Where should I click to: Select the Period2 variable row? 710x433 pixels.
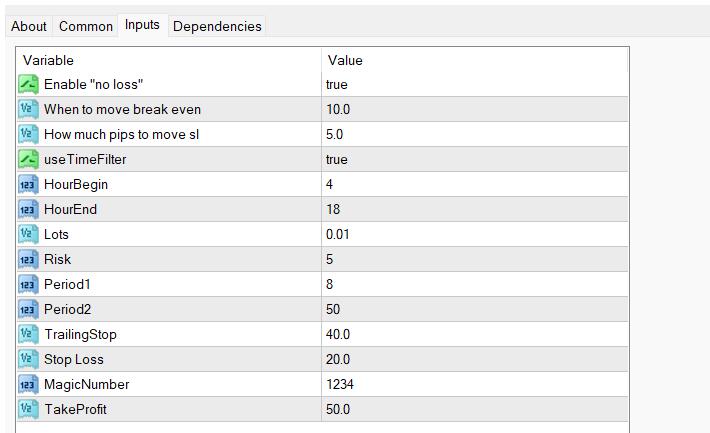pos(66,310)
